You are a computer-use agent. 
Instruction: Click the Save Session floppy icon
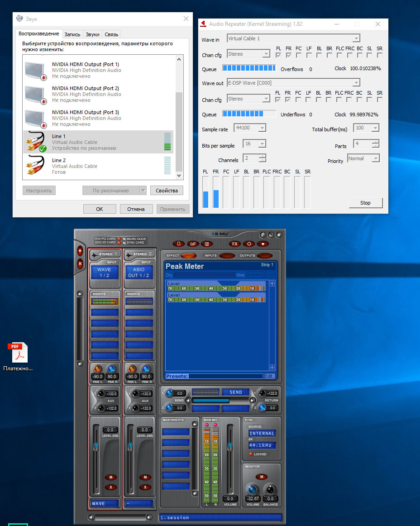(207, 244)
